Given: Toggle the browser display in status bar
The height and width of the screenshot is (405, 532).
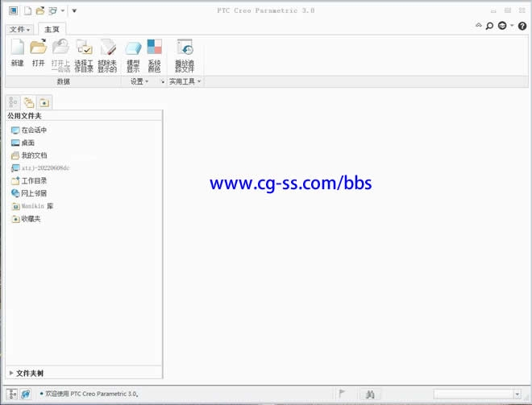Looking at the screenshot, I should click(25, 394).
